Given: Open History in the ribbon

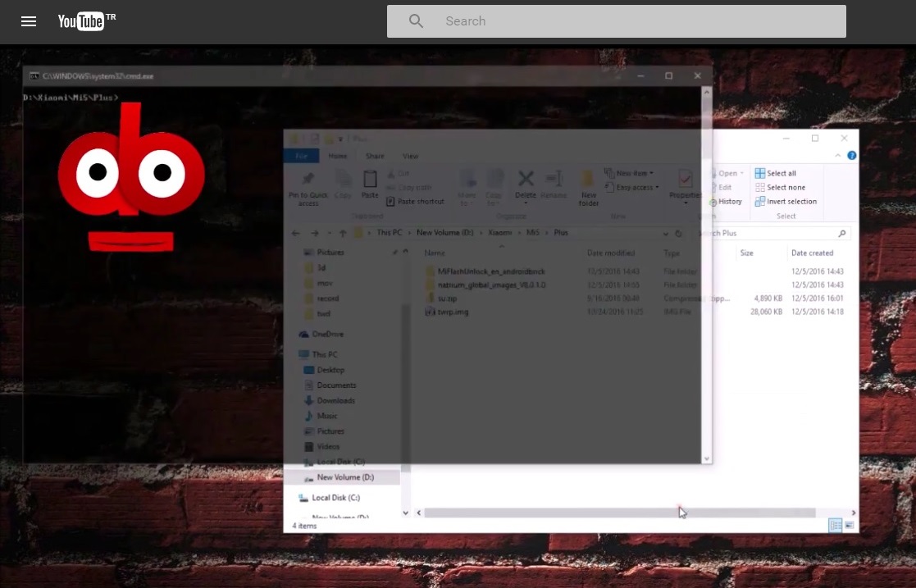Looking at the screenshot, I should 726,202.
